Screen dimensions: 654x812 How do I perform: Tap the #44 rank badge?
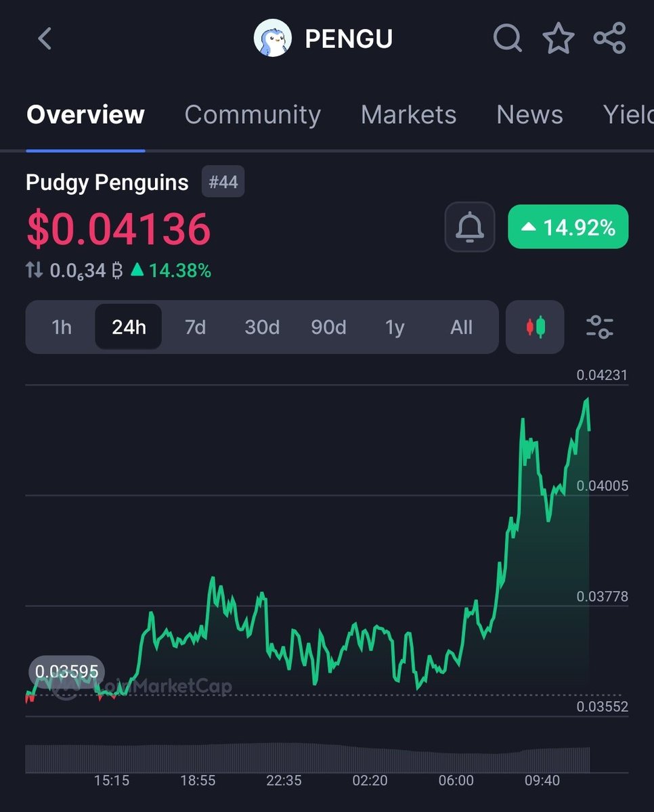coord(223,182)
